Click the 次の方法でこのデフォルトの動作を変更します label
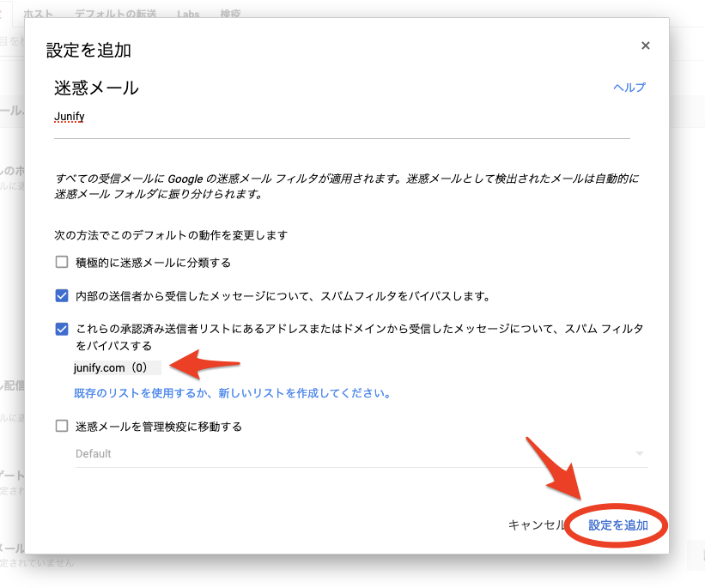The width and height of the screenshot is (705, 588). point(170,234)
